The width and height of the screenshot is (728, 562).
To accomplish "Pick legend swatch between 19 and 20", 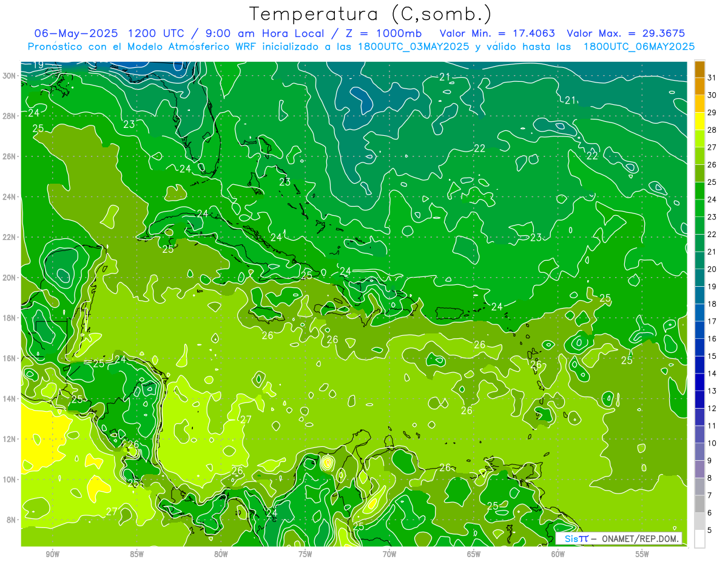I will (x=699, y=278).
